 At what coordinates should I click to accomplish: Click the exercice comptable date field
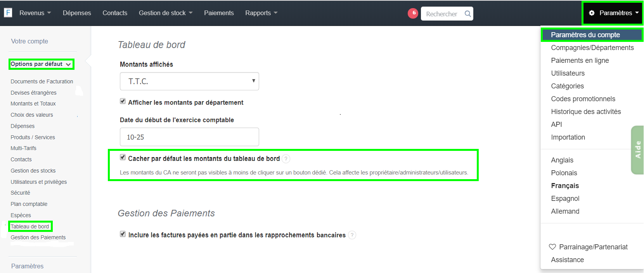[189, 137]
